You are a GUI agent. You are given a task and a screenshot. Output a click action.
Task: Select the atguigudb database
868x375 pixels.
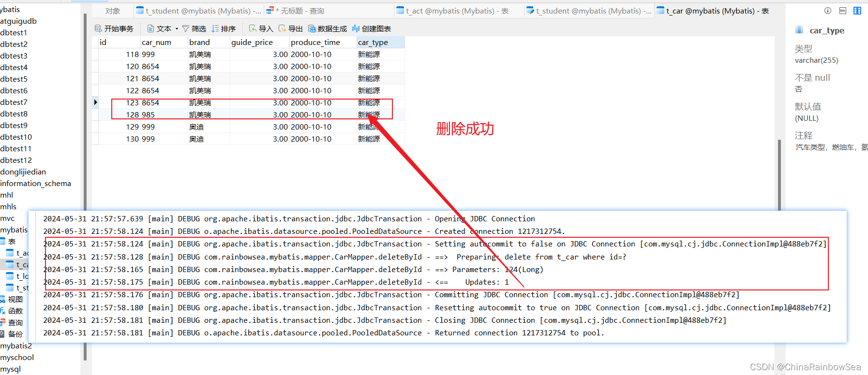click(18, 21)
